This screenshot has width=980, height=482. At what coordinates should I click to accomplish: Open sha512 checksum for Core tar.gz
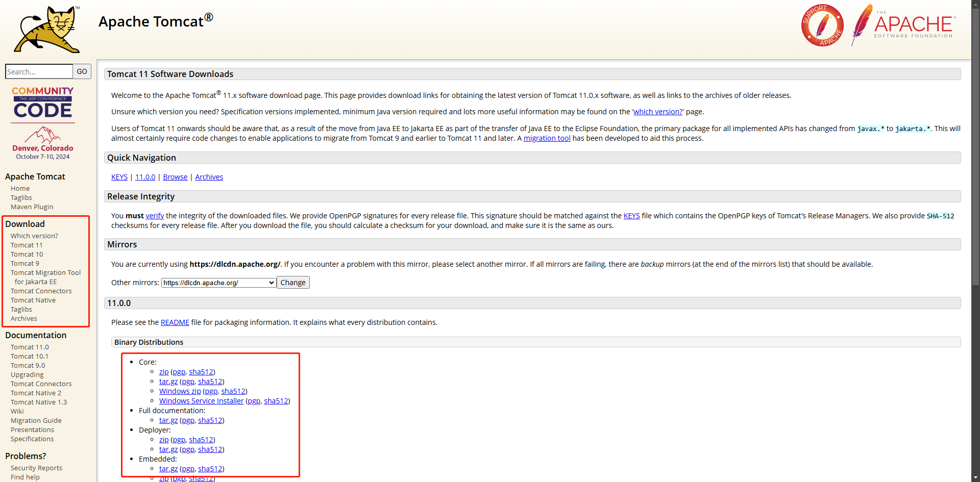coord(210,382)
